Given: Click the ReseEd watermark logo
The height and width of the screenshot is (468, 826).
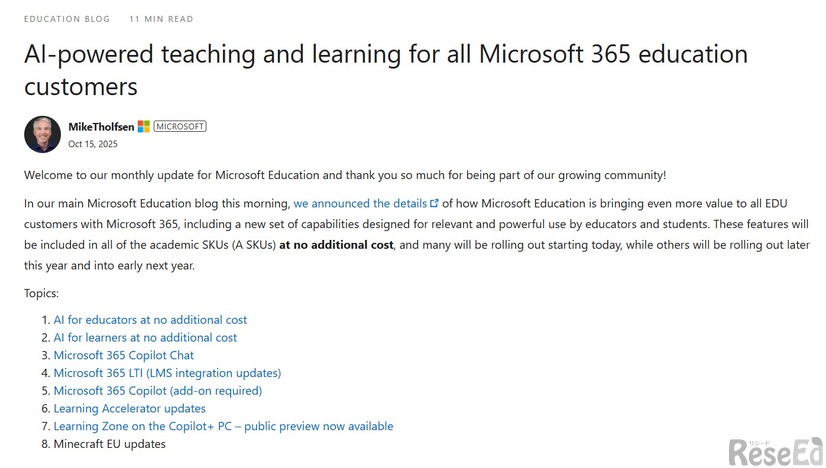Looking at the screenshot, I should [775, 449].
